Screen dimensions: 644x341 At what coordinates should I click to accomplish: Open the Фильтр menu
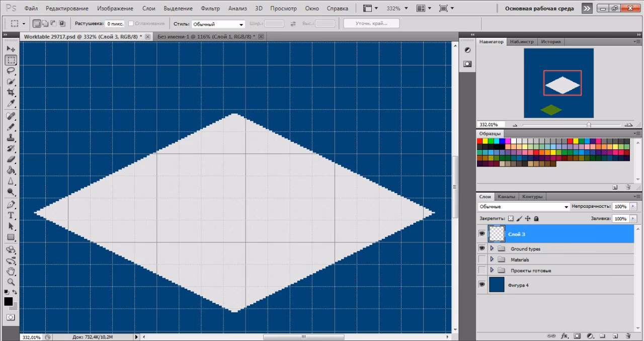[210, 9]
